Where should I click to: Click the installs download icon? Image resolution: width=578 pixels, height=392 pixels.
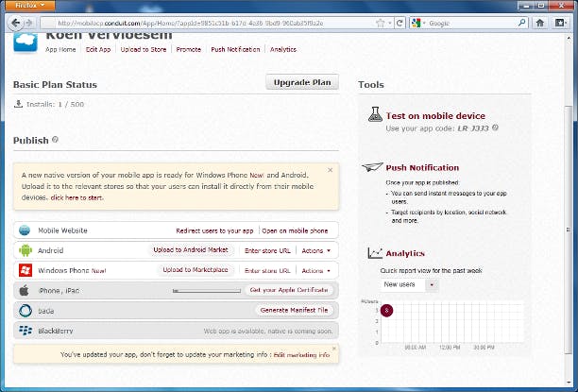[x=18, y=104]
